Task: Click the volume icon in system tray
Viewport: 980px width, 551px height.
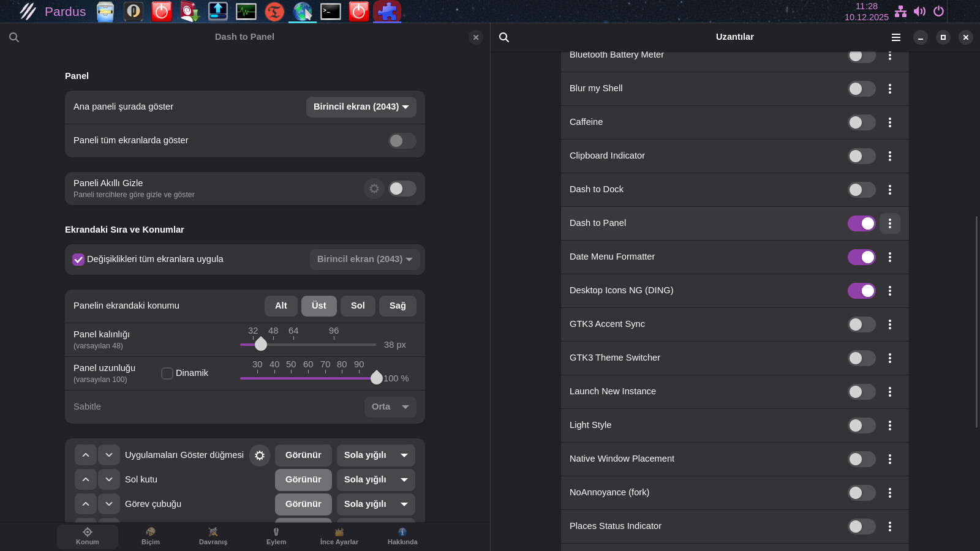Action: coord(919,12)
